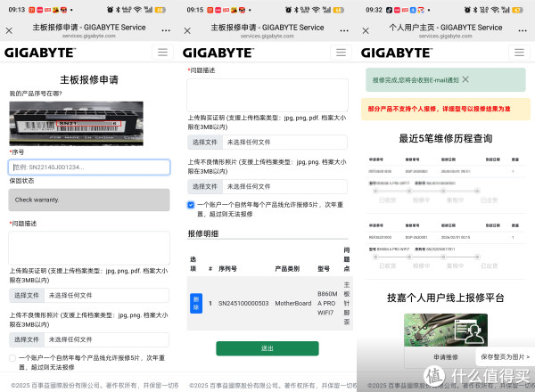Viewport: 535px width, 392px height.
Task: Open the three-dot menu in the 09:32 screen
Action: [x=523, y=30]
